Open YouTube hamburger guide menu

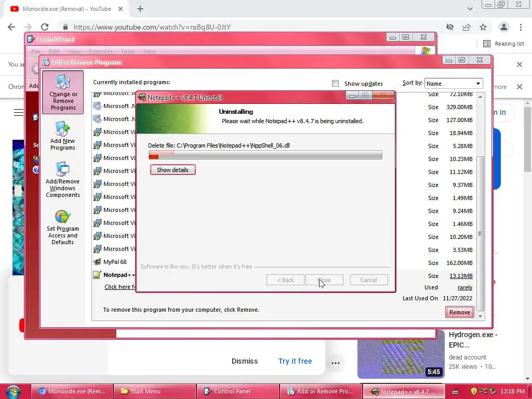(x=19, y=112)
